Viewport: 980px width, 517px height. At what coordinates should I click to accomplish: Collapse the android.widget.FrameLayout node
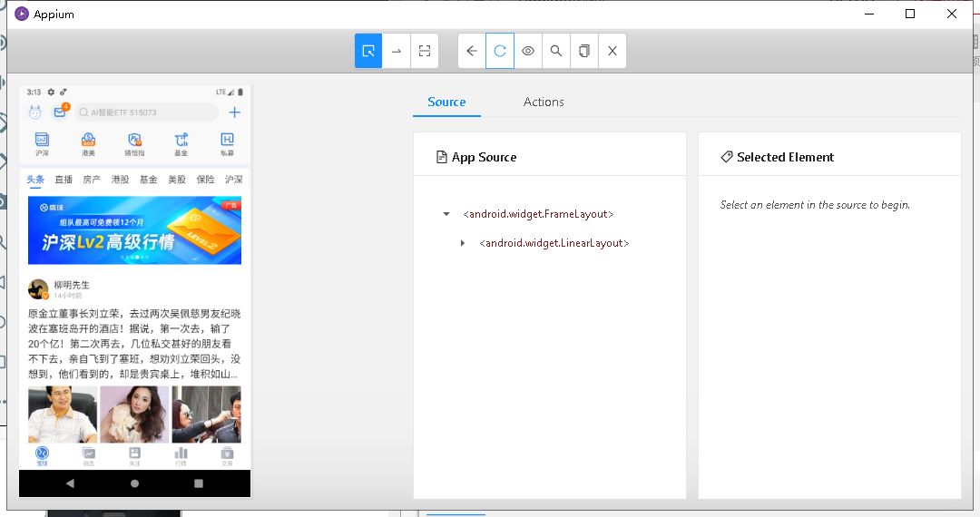tap(446, 214)
